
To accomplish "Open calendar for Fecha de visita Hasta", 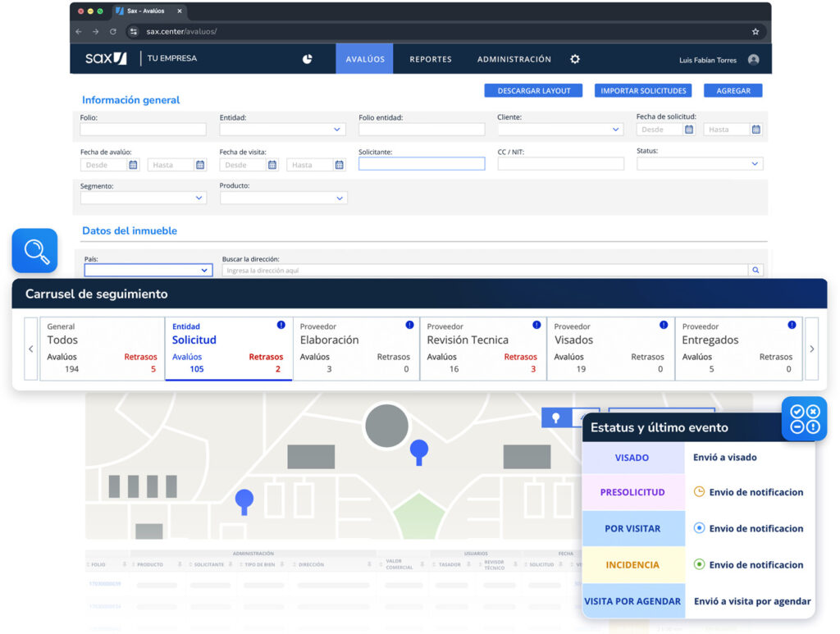I will tap(339, 164).
